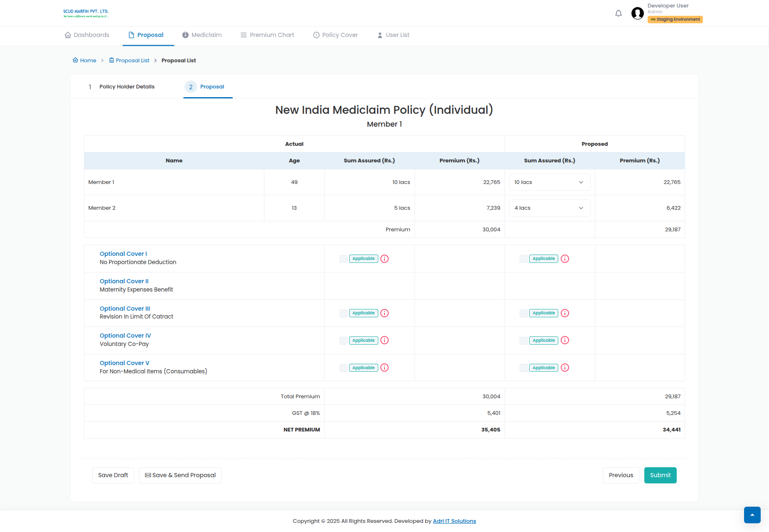Open Member 2 proposed sum assured dropdown
The width and height of the screenshot is (769, 532).
tap(550, 208)
